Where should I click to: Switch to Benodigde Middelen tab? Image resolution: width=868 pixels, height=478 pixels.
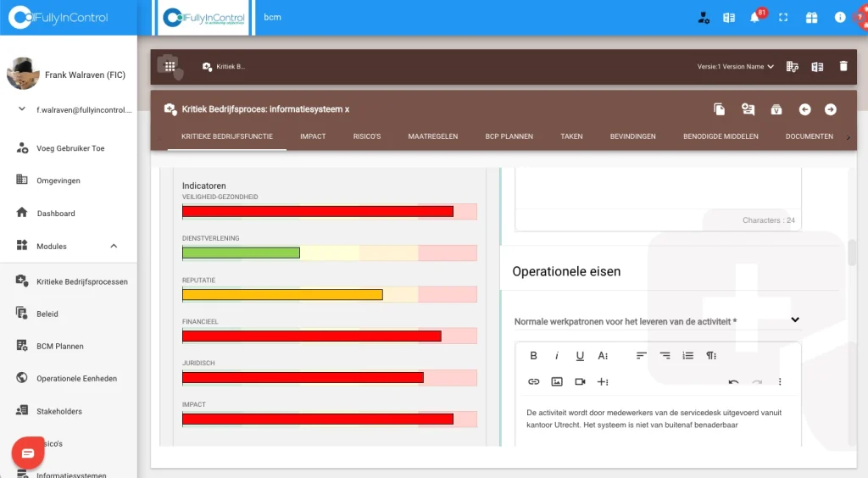(721, 136)
